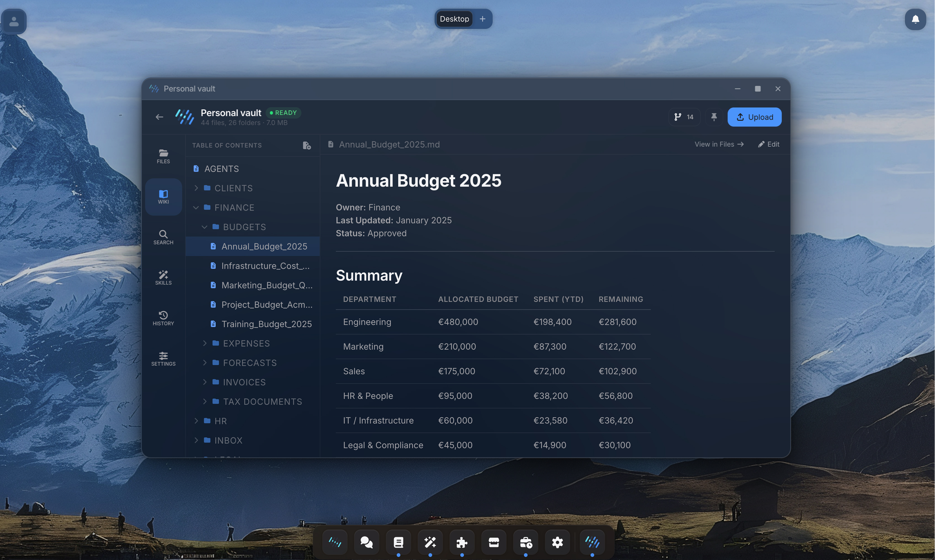Open the plugins puzzle icon in the dock

(x=462, y=542)
